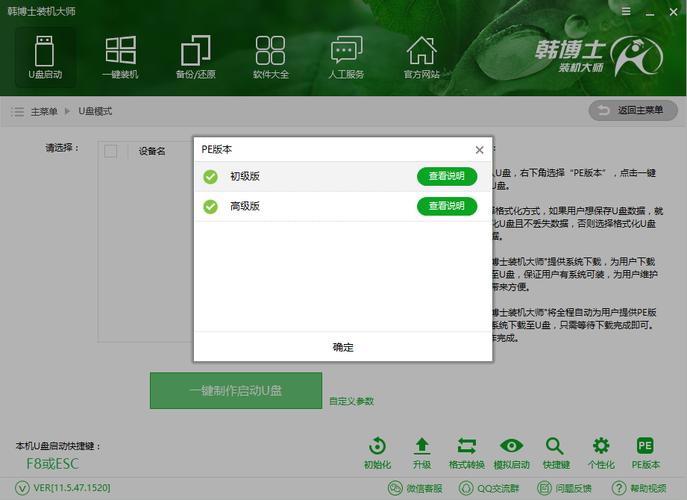The height and width of the screenshot is (500, 687).
Task: Click the 一键制作启动U盘 button
Action: [x=236, y=390]
